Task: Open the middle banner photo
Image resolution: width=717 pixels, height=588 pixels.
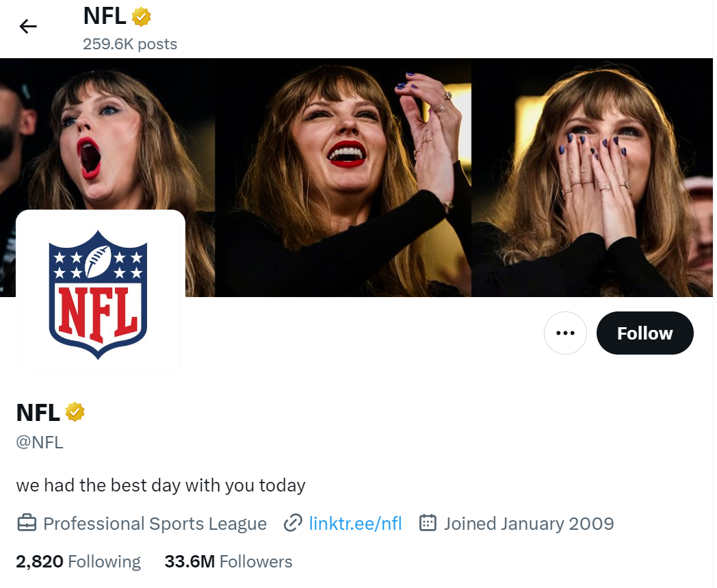Action: coord(343,178)
